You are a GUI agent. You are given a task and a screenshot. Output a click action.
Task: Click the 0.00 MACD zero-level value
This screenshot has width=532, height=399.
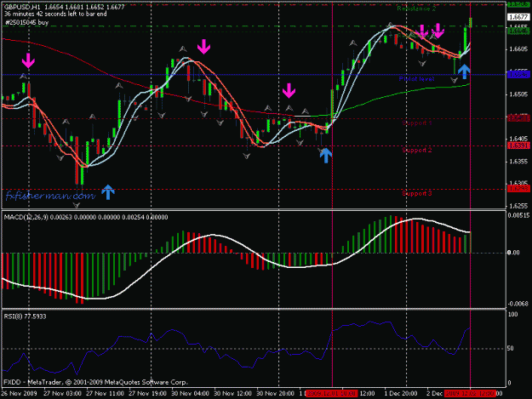513,253
